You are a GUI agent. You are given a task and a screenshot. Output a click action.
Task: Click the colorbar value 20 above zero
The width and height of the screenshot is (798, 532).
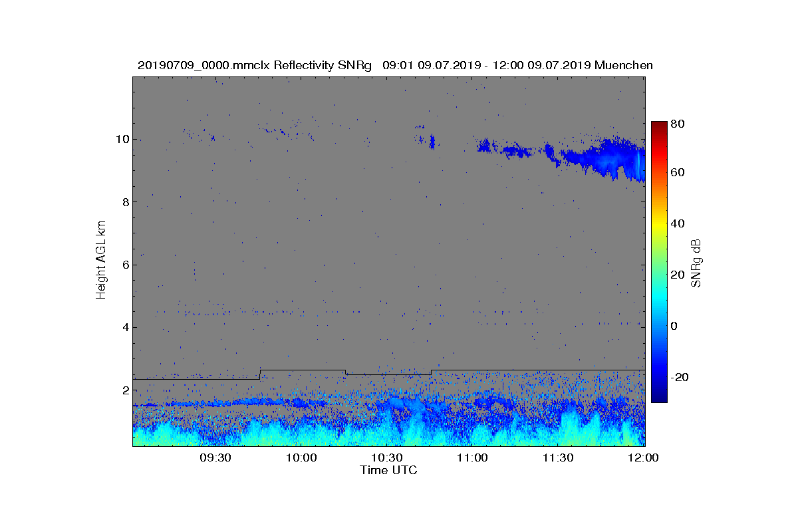pyautogui.click(x=678, y=275)
